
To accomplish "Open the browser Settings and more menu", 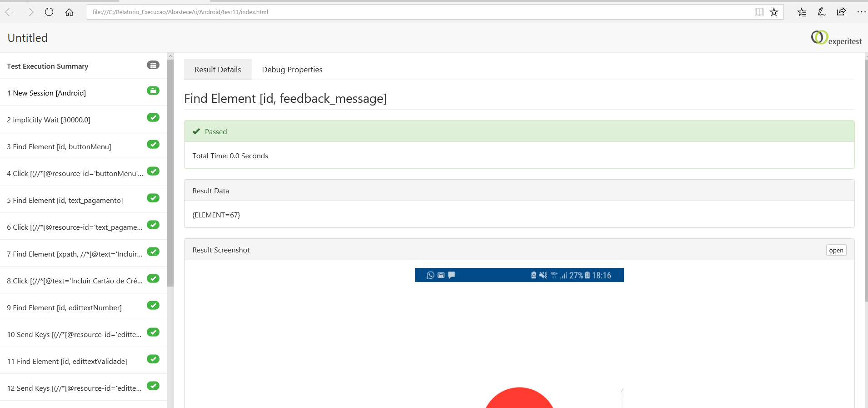I will coord(861,12).
